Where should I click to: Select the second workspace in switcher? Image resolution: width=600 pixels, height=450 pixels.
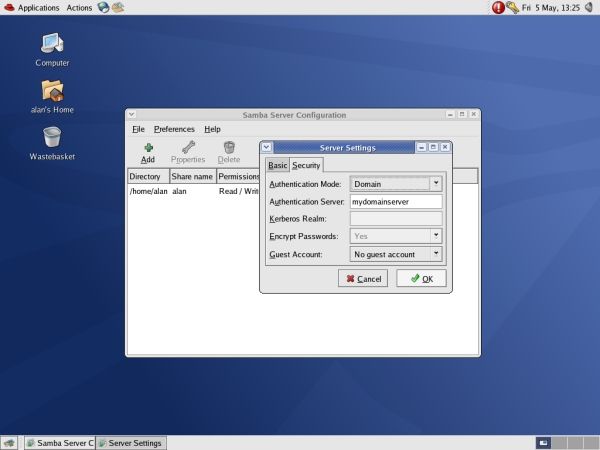559,443
